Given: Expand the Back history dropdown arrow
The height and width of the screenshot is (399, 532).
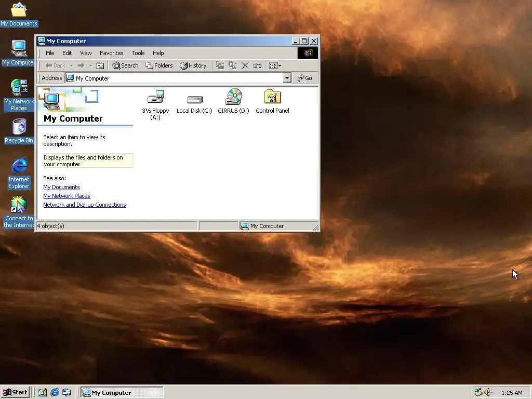Looking at the screenshot, I should click(x=71, y=65).
